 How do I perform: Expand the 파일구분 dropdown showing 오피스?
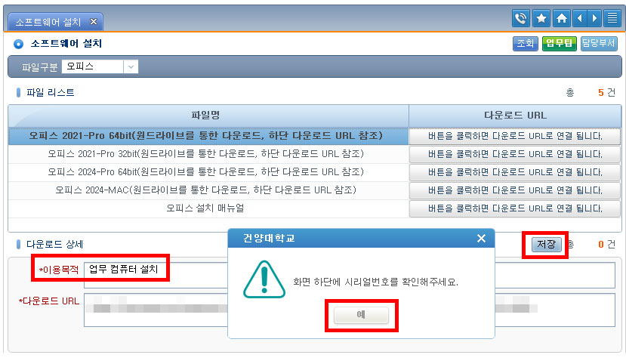pyautogui.click(x=131, y=66)
